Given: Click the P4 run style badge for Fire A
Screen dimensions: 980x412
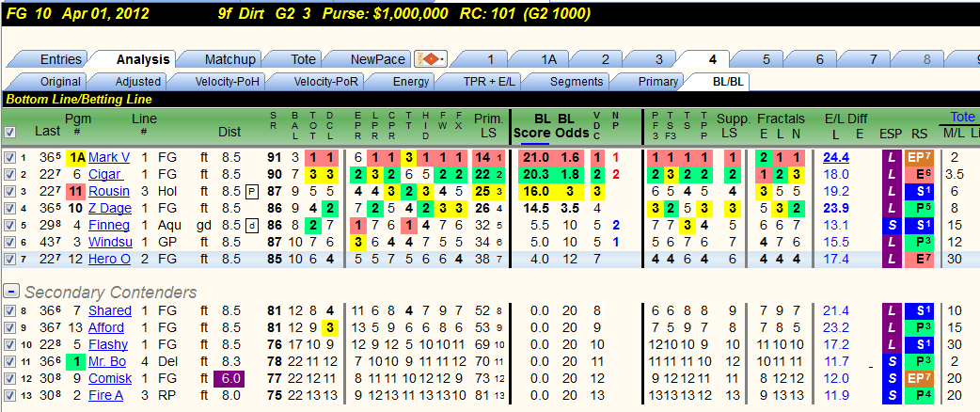Looking at the screenshot, I should coord(919,395).
